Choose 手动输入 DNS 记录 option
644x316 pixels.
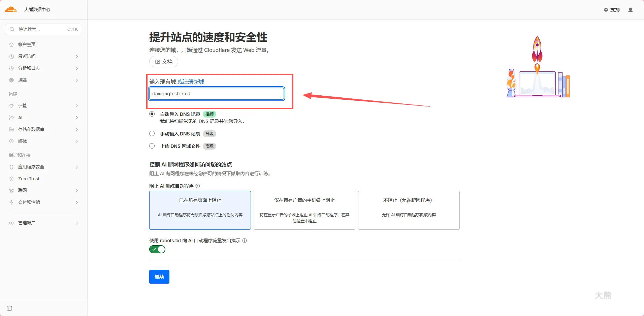tap(152, 133)
